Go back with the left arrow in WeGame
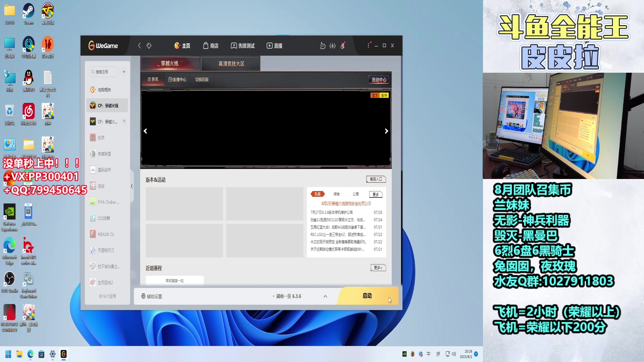The width and height of the screenshot is (644, 362). (139, 46)
